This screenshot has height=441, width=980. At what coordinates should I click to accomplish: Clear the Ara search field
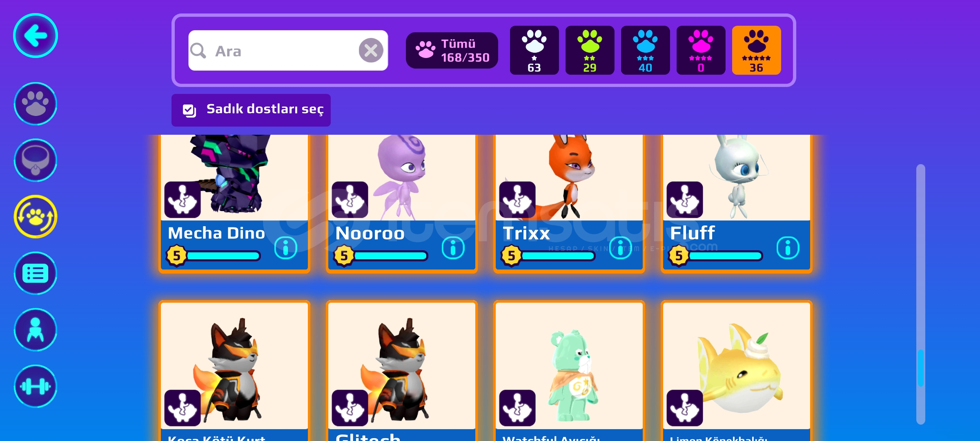(371, 50)
